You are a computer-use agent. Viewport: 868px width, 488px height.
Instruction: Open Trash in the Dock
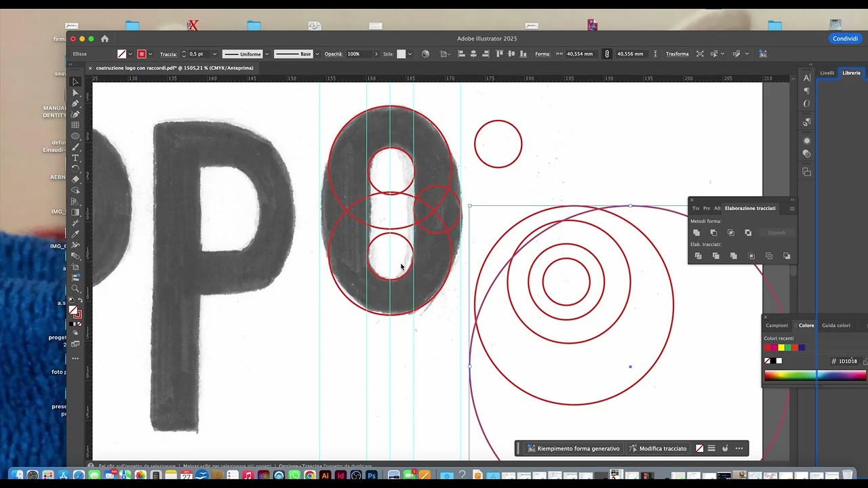pos(848,476)
